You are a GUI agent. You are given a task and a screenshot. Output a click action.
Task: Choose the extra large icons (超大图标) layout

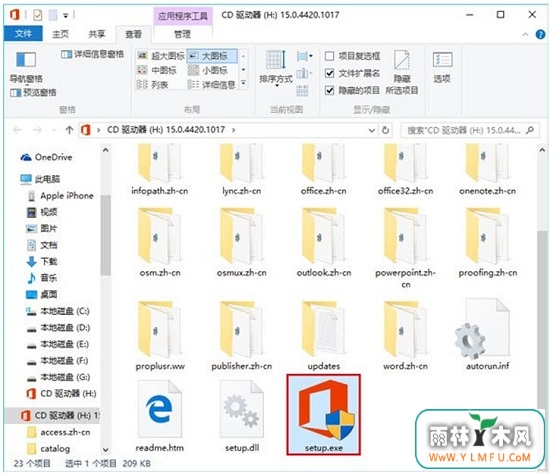coord(161,56)
